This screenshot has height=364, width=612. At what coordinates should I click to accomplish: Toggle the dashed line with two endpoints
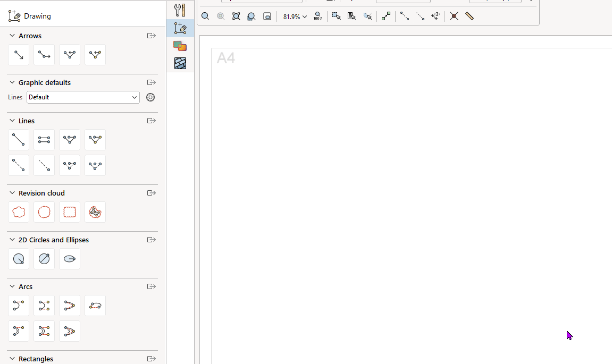405,16
